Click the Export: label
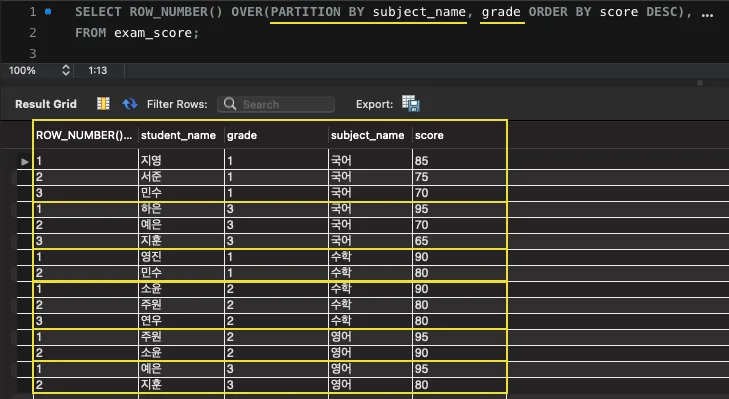Viewport: 729px width, 399px height. (x=375, y=104)
